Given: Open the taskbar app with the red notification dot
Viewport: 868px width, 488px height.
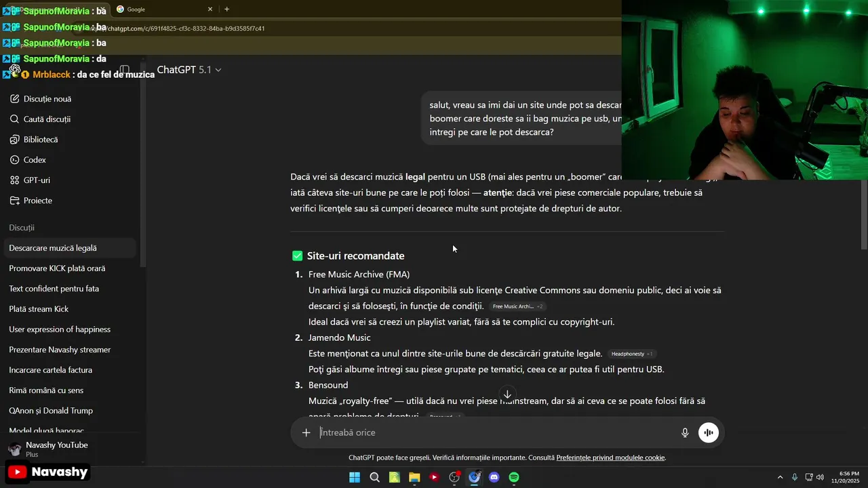Looking at the screenshot, I should click(454, 477).
